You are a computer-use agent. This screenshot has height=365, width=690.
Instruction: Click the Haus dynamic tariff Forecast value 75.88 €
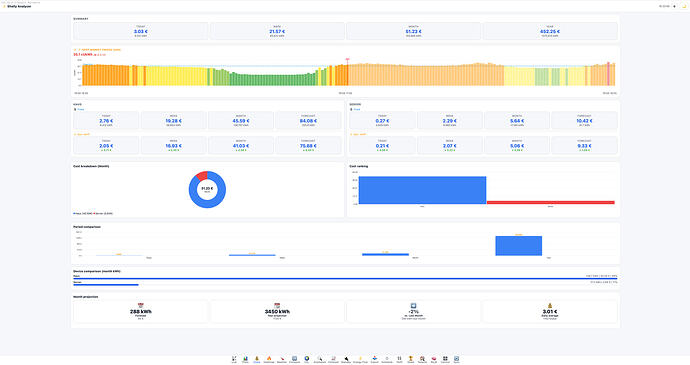click(308, 146)
